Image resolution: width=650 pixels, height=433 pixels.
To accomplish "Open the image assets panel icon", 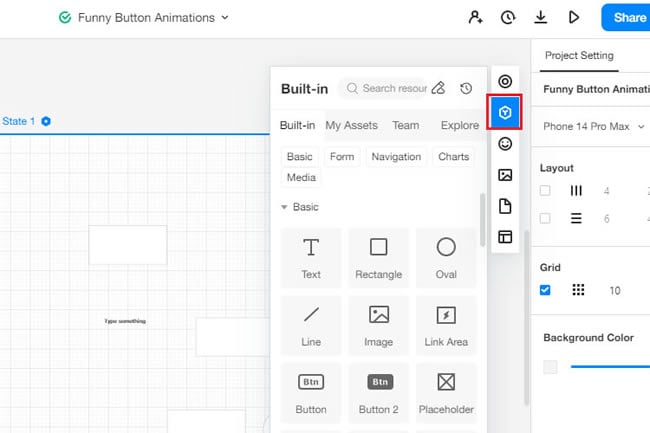I will coord(505,175).
